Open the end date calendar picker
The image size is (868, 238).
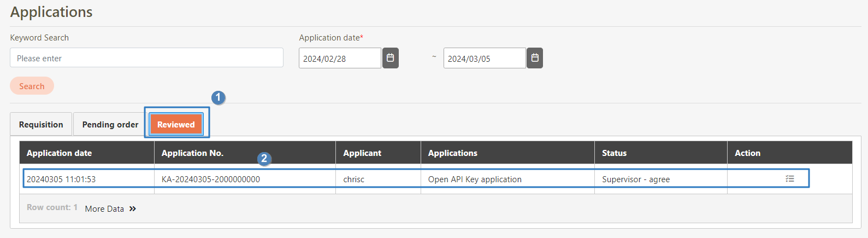535,58
